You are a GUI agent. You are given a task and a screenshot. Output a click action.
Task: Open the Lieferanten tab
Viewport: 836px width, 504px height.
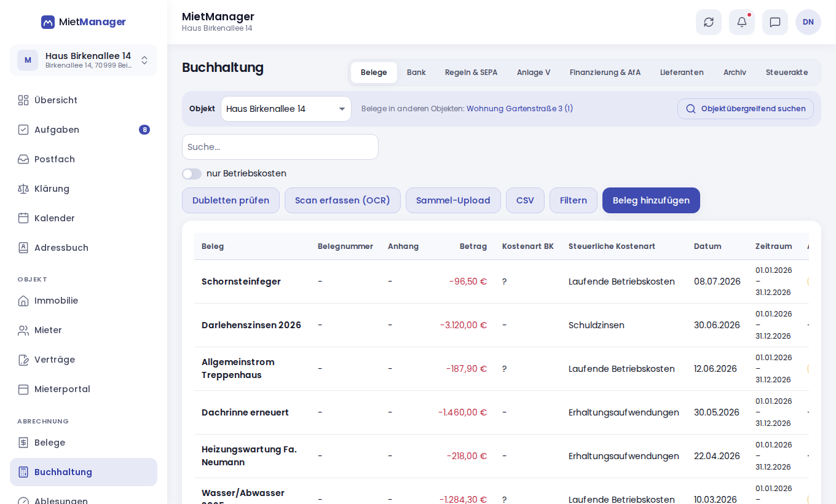682,73
